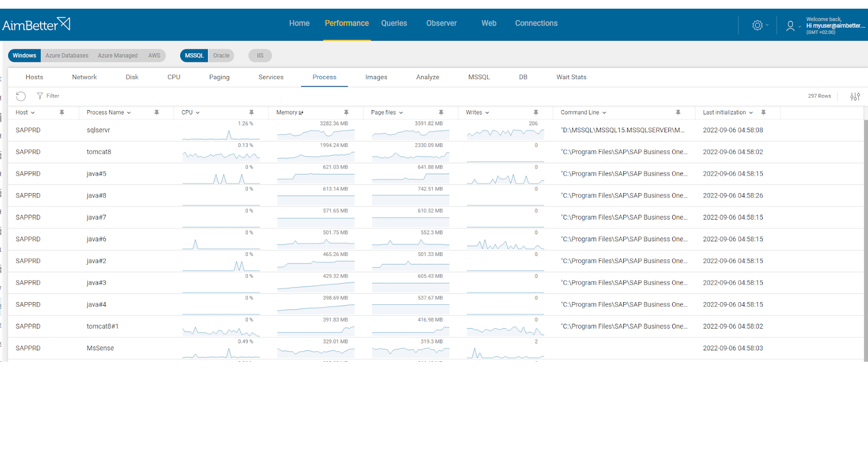Open the Performance menu
868x461 pixels.
click(347, 23)
